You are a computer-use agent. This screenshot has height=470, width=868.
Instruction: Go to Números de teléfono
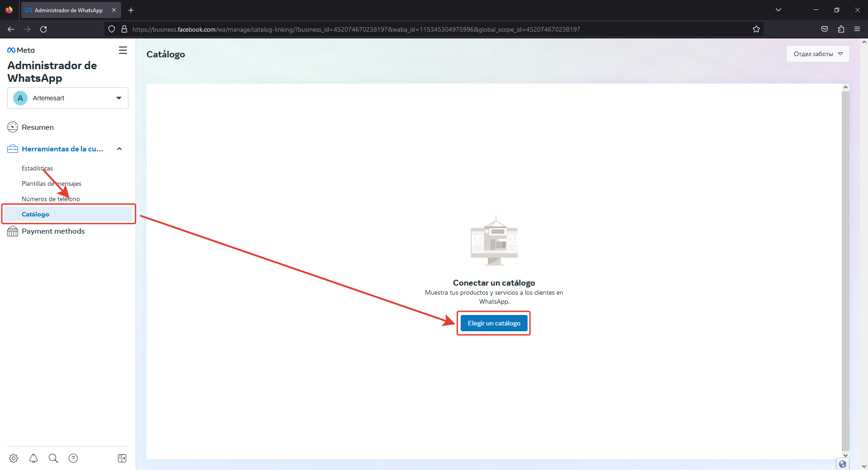pyautogui.click(x=51, y=199)
